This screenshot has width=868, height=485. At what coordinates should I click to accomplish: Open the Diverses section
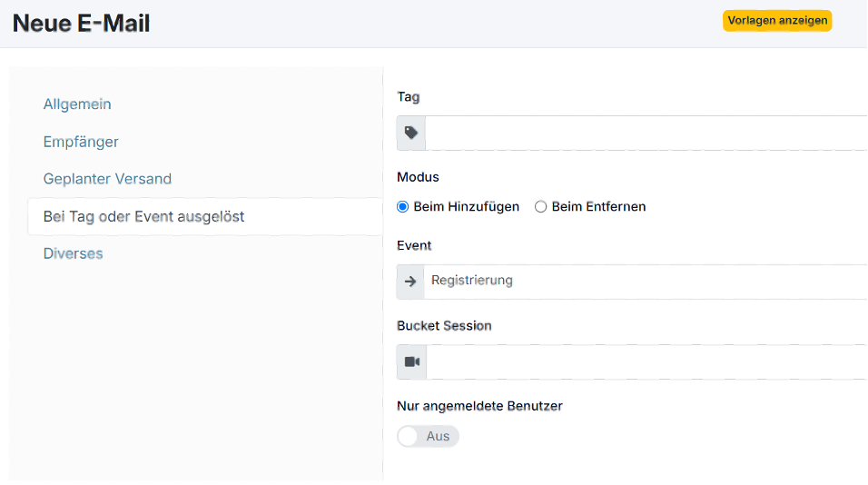(x=73, y=253)
